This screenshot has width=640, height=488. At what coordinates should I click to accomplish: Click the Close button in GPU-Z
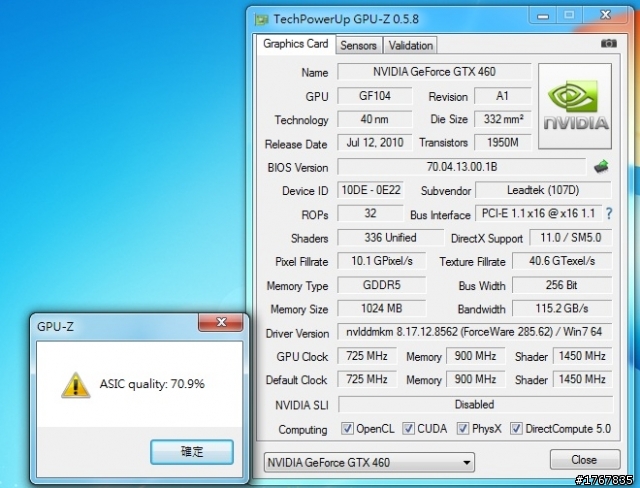pos(584,460)
